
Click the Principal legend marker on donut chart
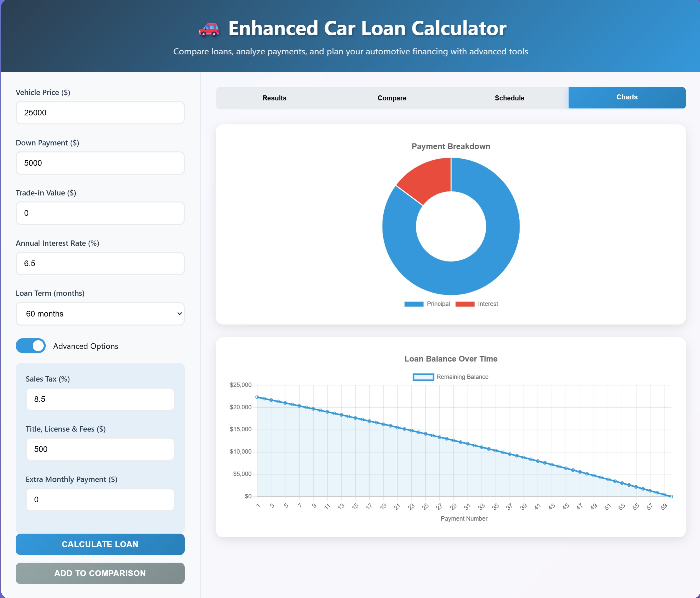pyautogui.click(x=414, y=304)
